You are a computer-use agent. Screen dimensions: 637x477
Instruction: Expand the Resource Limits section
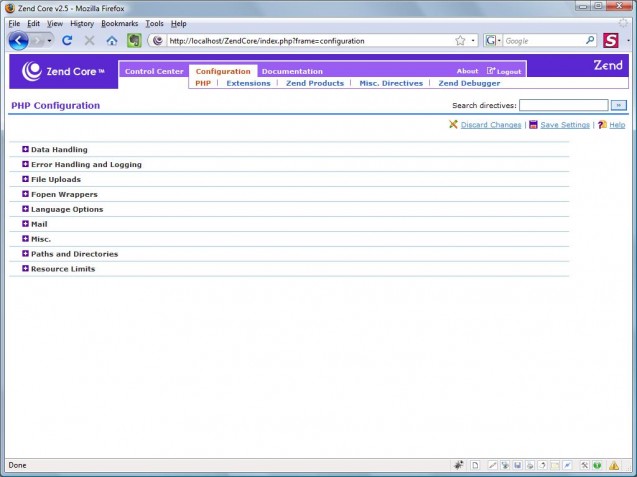click(25, 269)
